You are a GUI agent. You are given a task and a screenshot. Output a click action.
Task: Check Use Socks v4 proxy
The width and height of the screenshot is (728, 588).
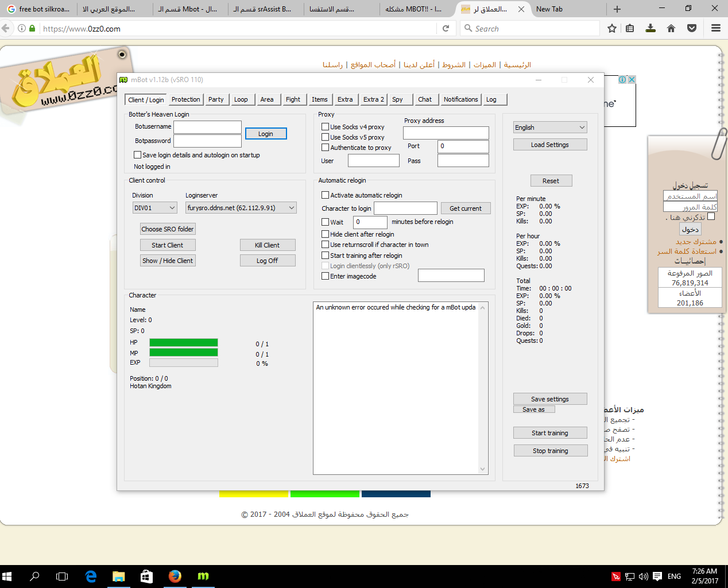click(x=326, y=127)
